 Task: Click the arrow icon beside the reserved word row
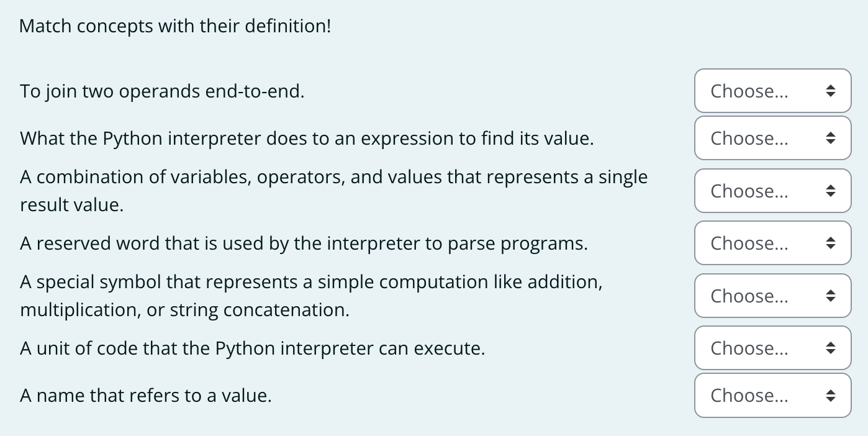tap(832, 243)
